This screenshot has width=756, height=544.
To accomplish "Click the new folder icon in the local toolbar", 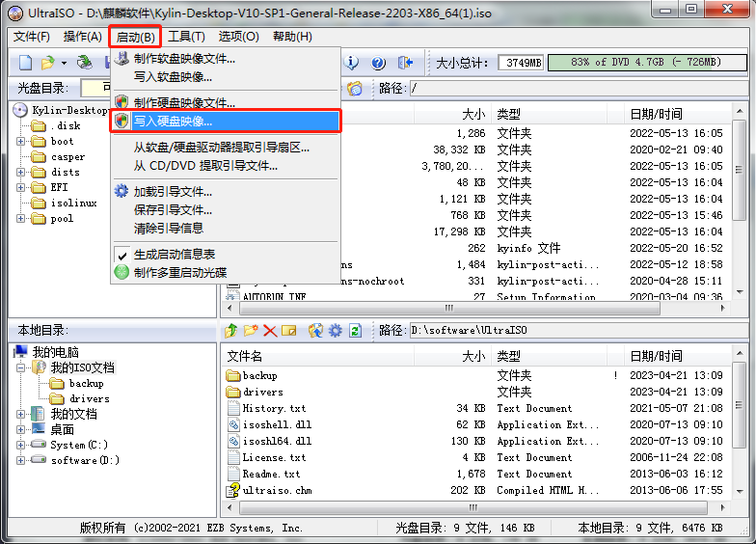I will [x=251, y=330].
